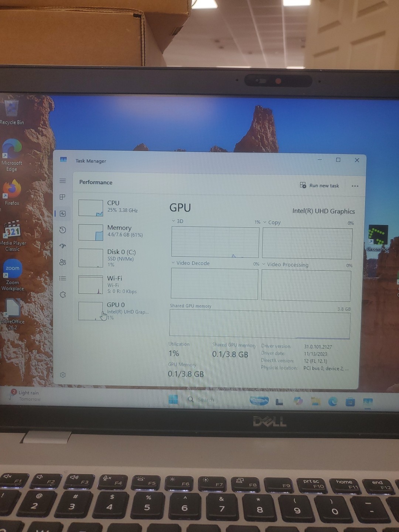Click the Copy engine usage graph
The height and width of the screenshot is (532, 399).
(307, 243)
